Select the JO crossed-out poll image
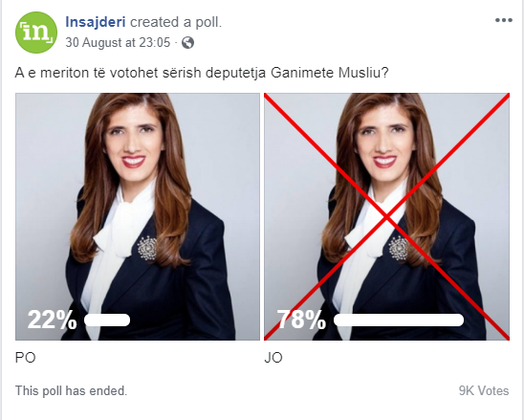Screen dimensions: 524x420 pos(386,216)
